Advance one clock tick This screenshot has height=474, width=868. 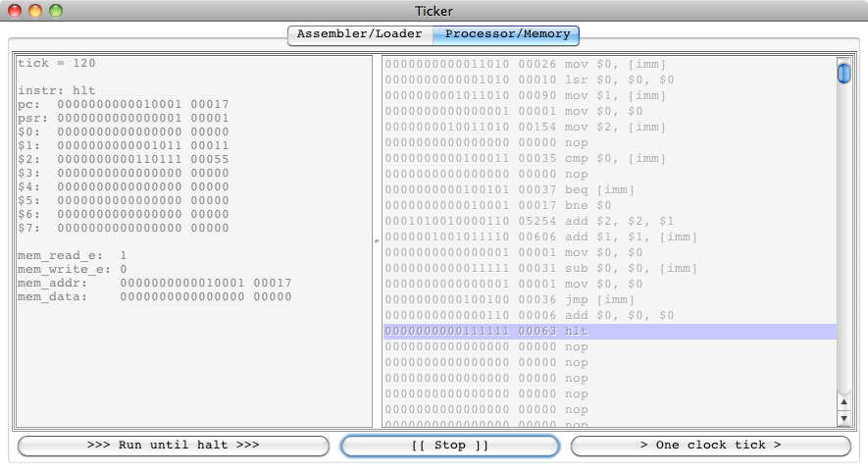point(710,446)
